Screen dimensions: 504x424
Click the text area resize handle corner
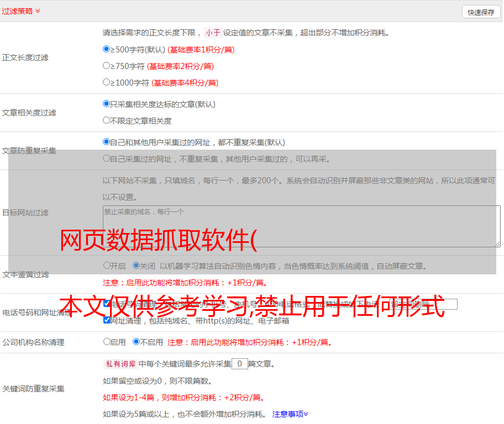(497, 243)
